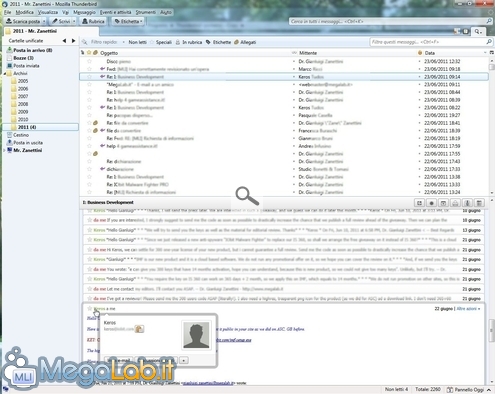Image resolution: width=495 pixels, height=394 pixels.
Task: Click magnifier icon in global search box
Action: 489,21
